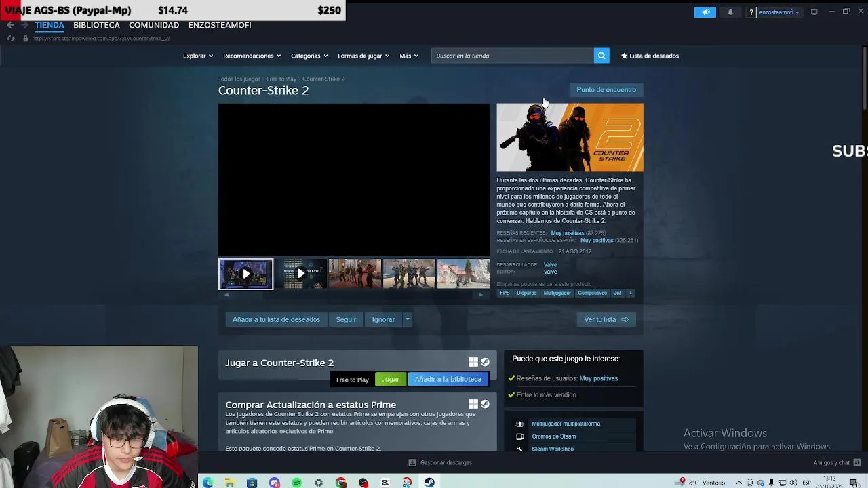The image size is (868, 488).
Task: Open the Steam help question mark
Action: (x=751, y=12)
